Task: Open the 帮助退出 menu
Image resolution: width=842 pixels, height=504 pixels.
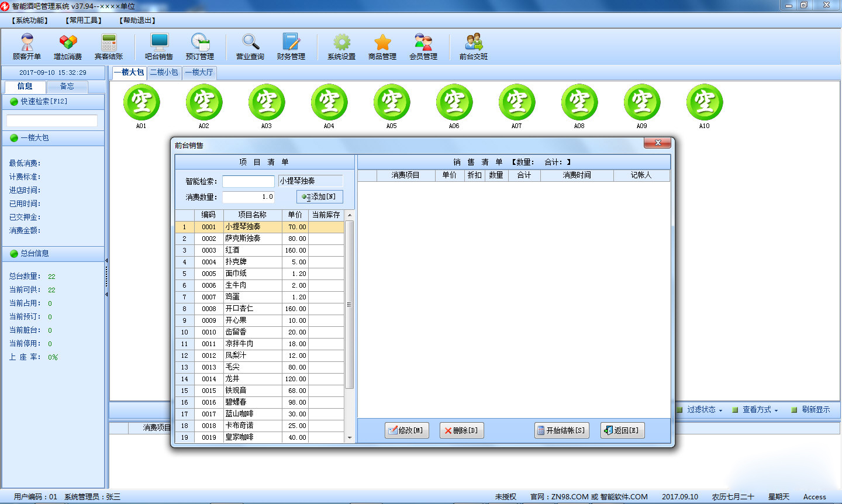Action: pyautogui.click(x=137, y=20)
